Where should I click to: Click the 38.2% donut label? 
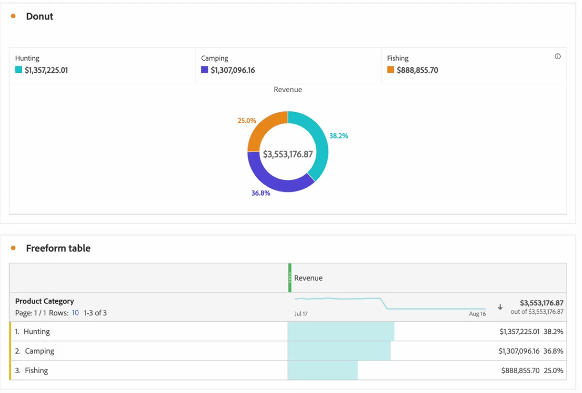point(339,136)
